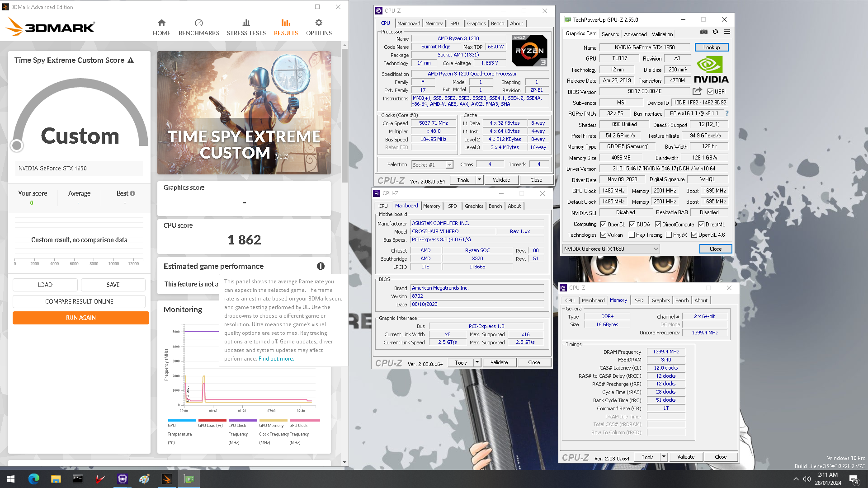
Task: Click the 3DMark vertical scrollbar thumb
Action: 344,115
